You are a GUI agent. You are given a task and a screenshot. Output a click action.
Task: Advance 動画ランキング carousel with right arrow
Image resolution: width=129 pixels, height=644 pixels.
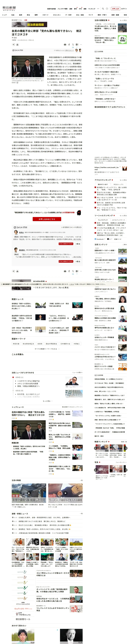click(126, 448)
